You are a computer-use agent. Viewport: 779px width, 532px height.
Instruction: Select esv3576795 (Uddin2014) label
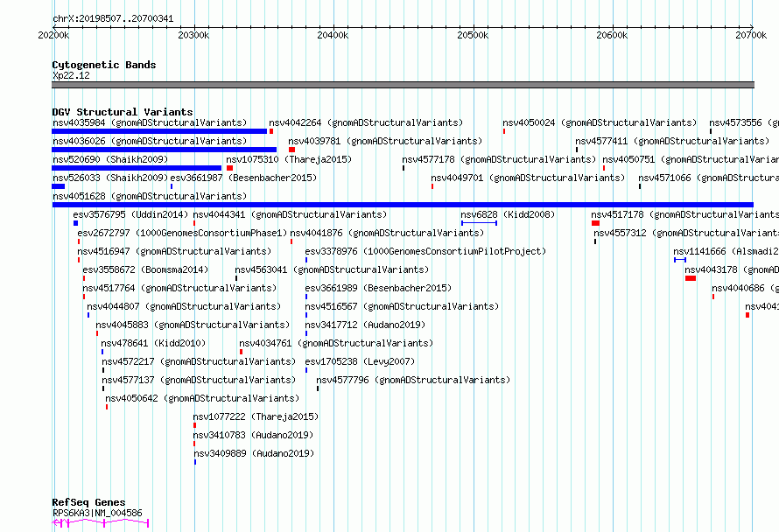point(130,214)
